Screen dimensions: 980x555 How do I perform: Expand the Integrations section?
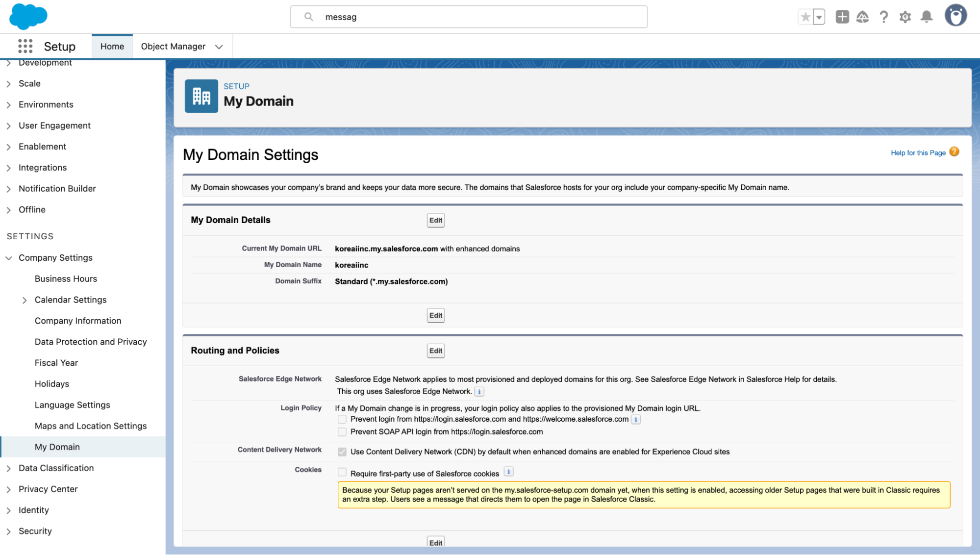(x=8, y=168)
